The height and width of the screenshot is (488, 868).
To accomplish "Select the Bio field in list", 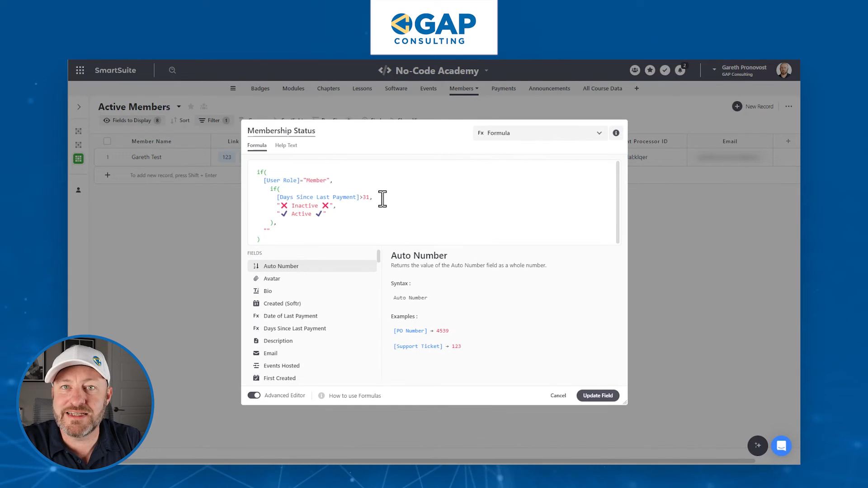I will tap(311, 291).
